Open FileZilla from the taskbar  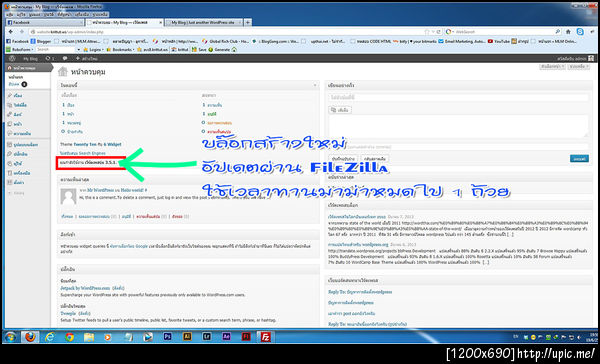tap(265, 337)
